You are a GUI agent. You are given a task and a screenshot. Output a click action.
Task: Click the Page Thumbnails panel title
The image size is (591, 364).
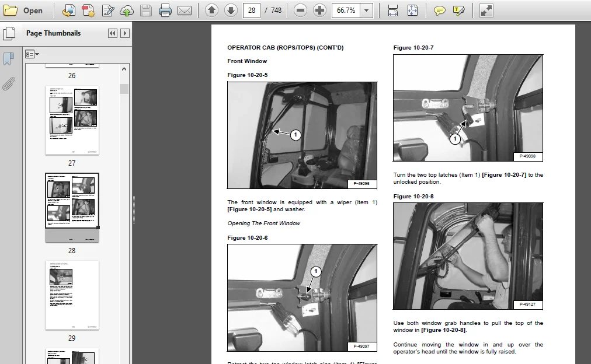point(54,33)
